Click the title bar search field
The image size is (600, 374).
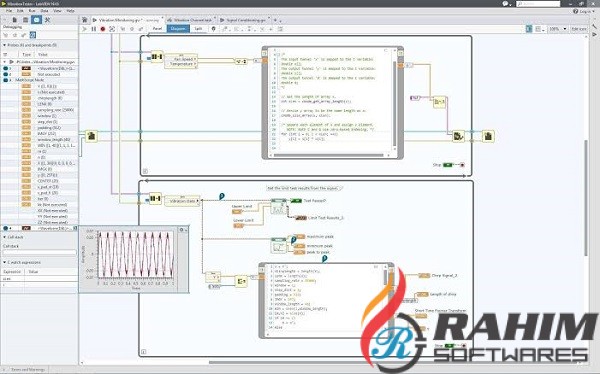tap(538, 3)
